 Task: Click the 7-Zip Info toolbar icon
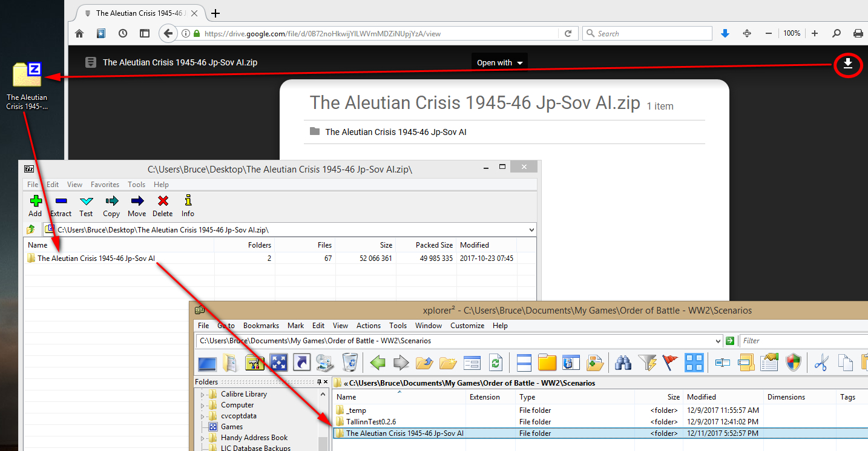[188, 201]
